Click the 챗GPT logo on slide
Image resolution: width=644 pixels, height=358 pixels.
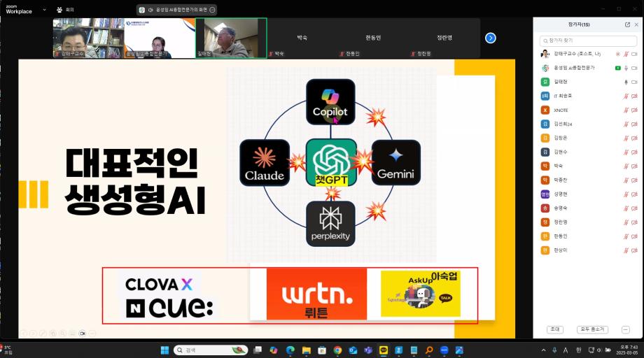(x=331, y=162)
